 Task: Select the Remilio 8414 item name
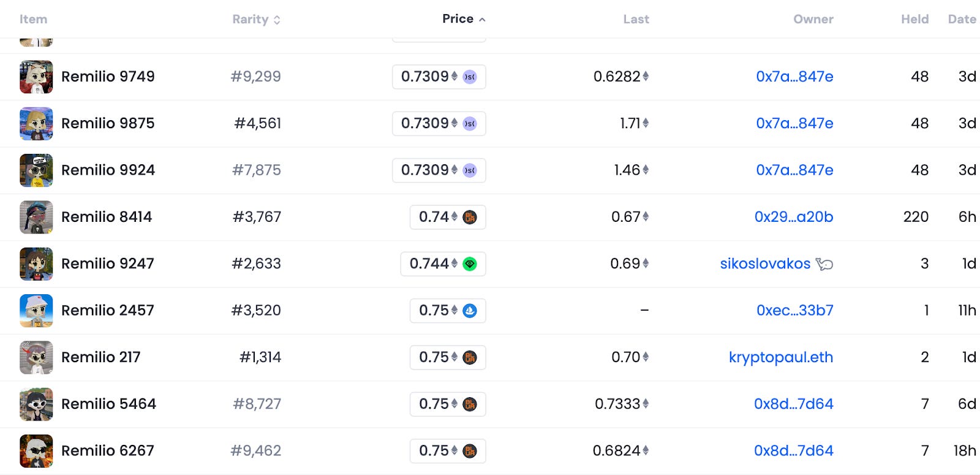click(107, 217)
